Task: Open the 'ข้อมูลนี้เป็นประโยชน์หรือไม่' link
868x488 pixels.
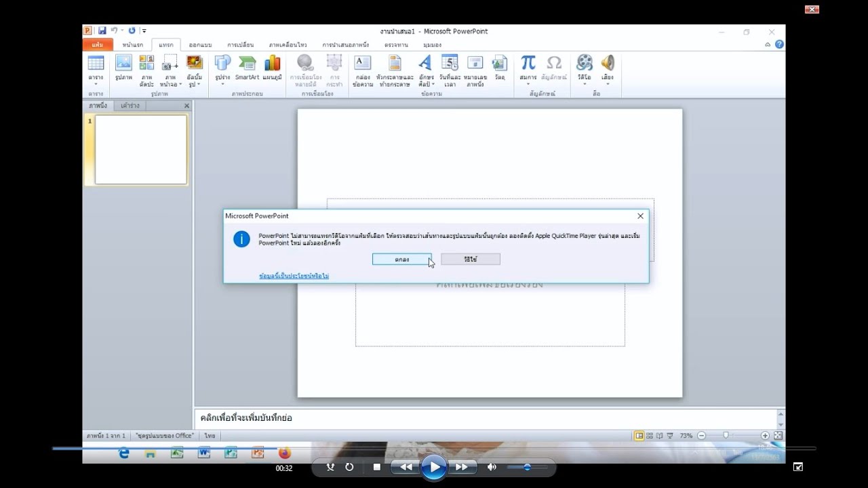Action: [x=294, y=276]
